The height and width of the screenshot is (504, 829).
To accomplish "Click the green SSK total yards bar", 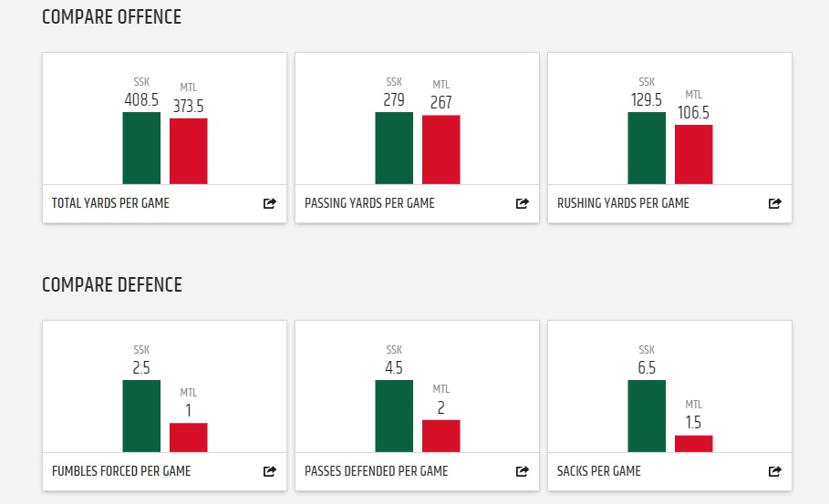I will 141,148.
